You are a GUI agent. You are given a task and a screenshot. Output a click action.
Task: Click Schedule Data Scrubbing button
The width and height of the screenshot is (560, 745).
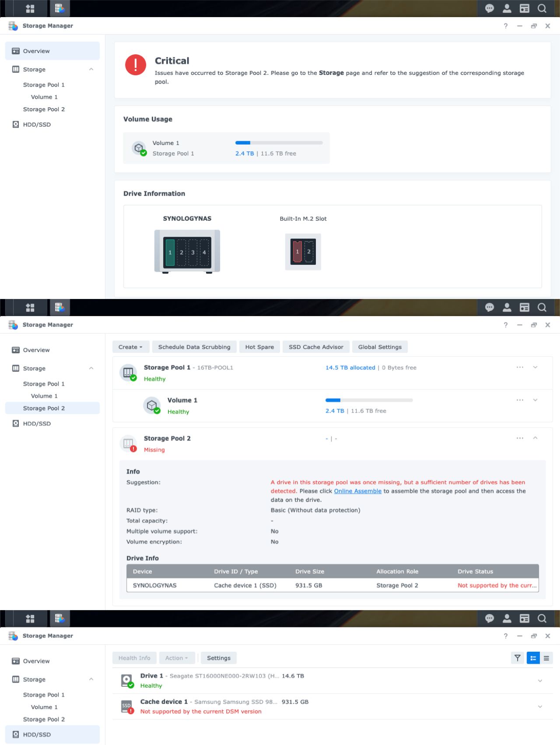point(194,347)
